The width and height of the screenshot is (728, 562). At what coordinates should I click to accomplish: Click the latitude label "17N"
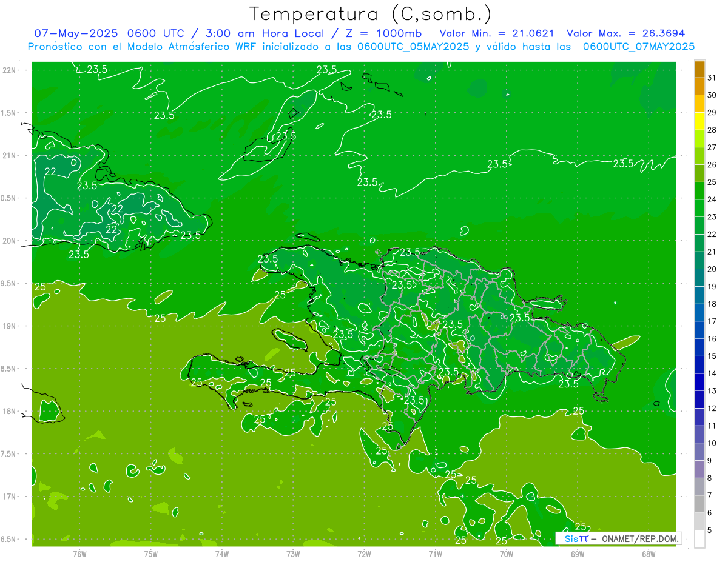pos(8,497)
